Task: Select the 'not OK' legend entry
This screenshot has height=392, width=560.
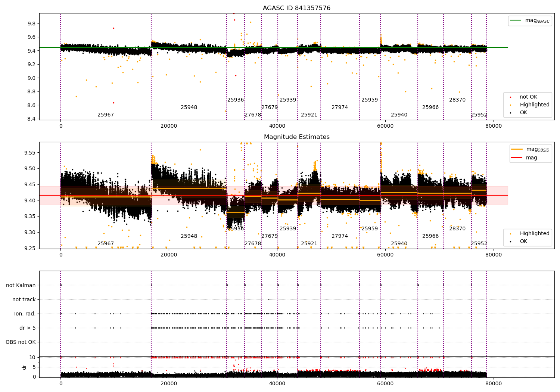Action: [x=528, y=97]
